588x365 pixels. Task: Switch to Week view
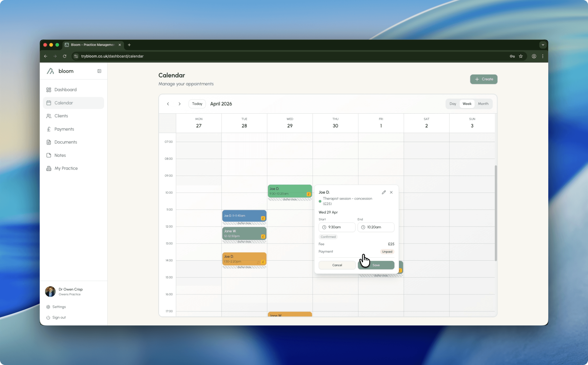click(467, 104)
